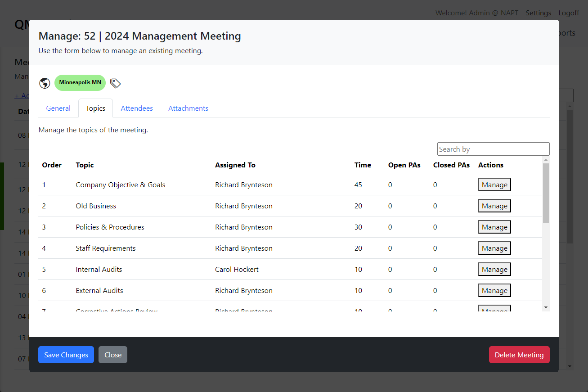Open the Attachments tab

[x=188, y=108]
